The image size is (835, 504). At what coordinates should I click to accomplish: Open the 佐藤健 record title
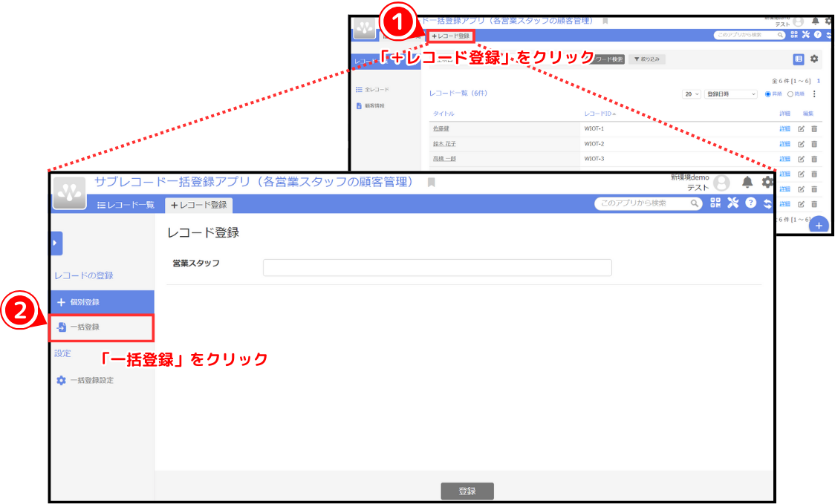point(441,129)
